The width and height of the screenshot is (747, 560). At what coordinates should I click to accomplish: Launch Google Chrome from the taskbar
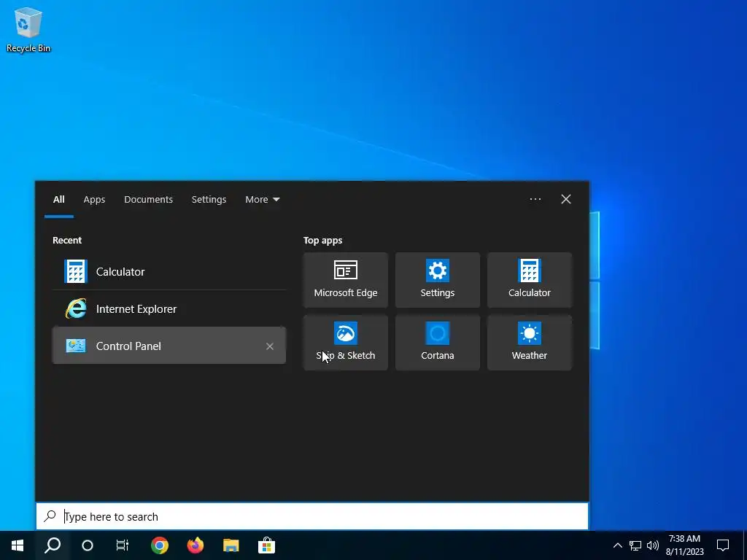tap(160, 545)
